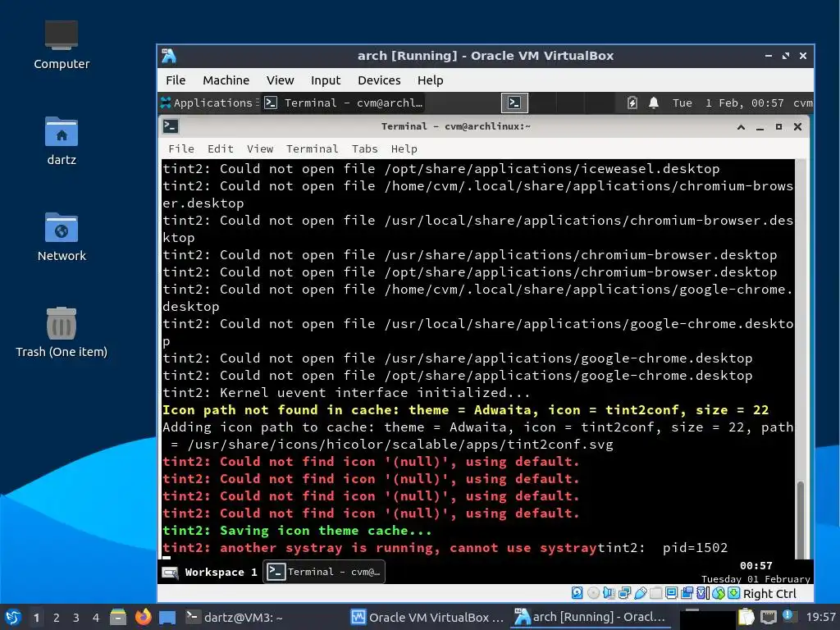Click the green 'Saving icon theme cache' line

(297, 531)
